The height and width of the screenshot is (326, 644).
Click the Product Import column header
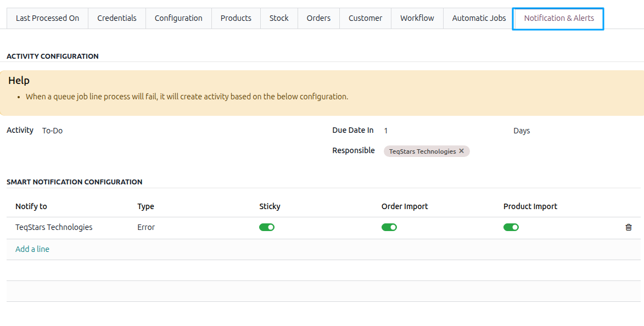530,206
